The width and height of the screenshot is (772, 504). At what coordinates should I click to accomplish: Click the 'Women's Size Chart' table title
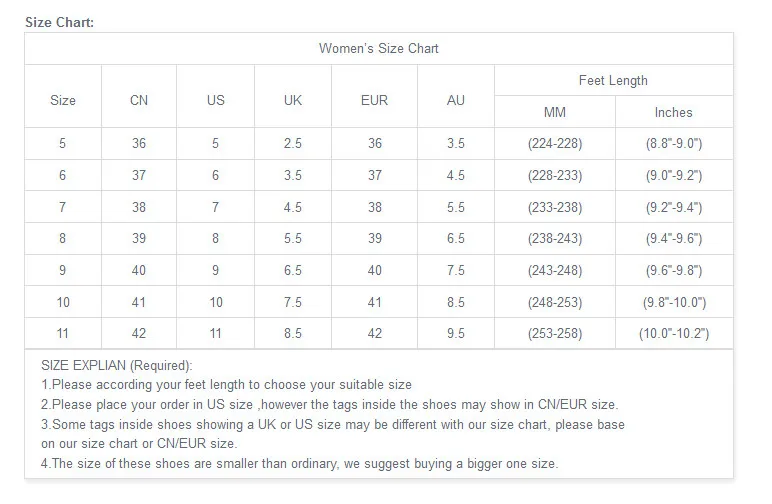point(378,48)
